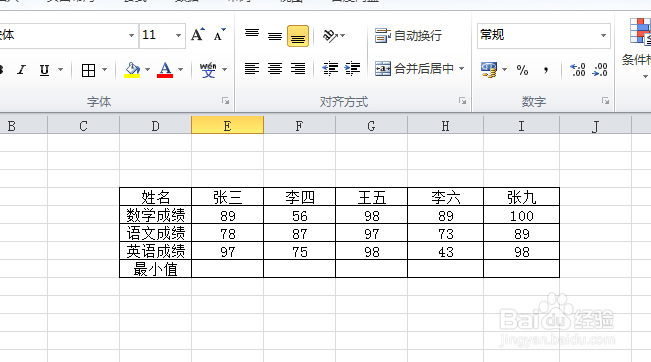Viewport: 651px width, 362px height.
Task: Apply the yellow fill color bucket
Action: (132, 70)
